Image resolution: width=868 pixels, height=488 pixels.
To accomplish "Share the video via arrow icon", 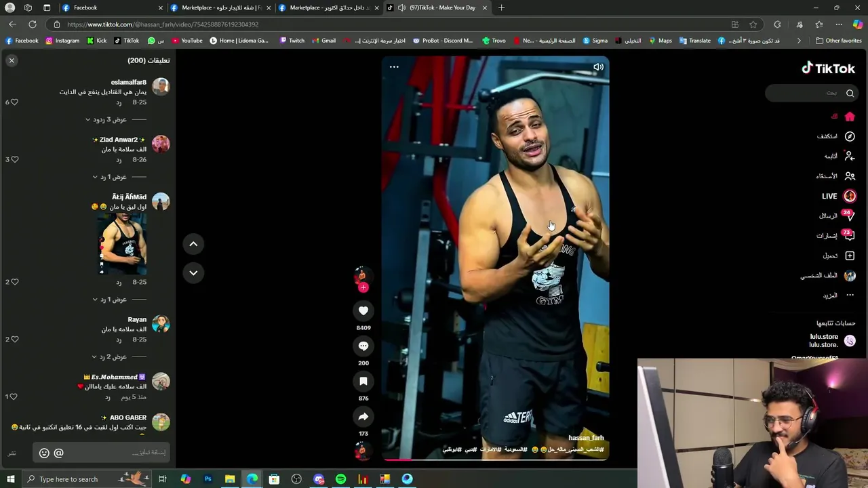I will coord(363,416).
